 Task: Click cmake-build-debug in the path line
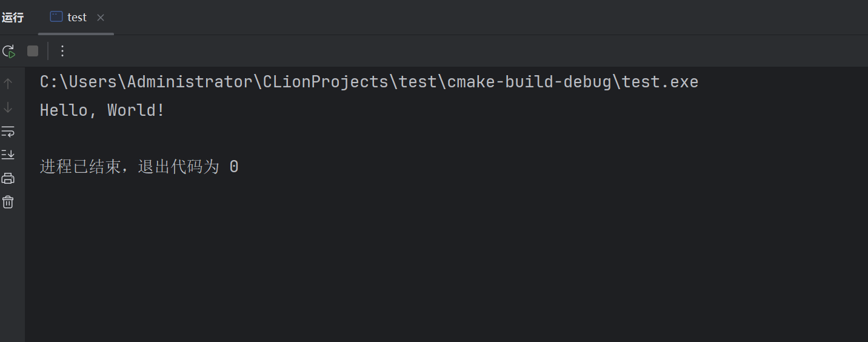[529, 82]
